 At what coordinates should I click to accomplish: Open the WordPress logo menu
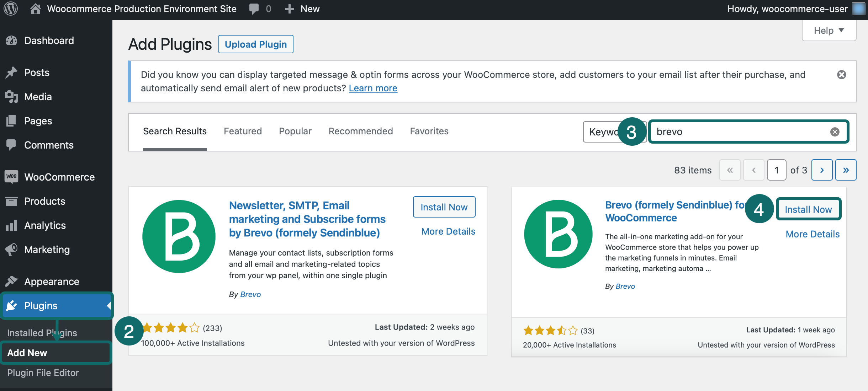(11, 9)
